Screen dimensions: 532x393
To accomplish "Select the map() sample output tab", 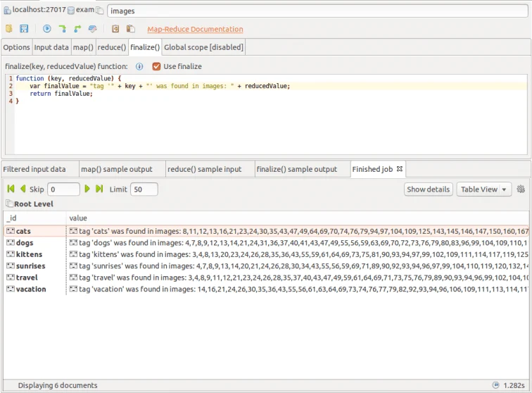I will [x=116, y=169].
